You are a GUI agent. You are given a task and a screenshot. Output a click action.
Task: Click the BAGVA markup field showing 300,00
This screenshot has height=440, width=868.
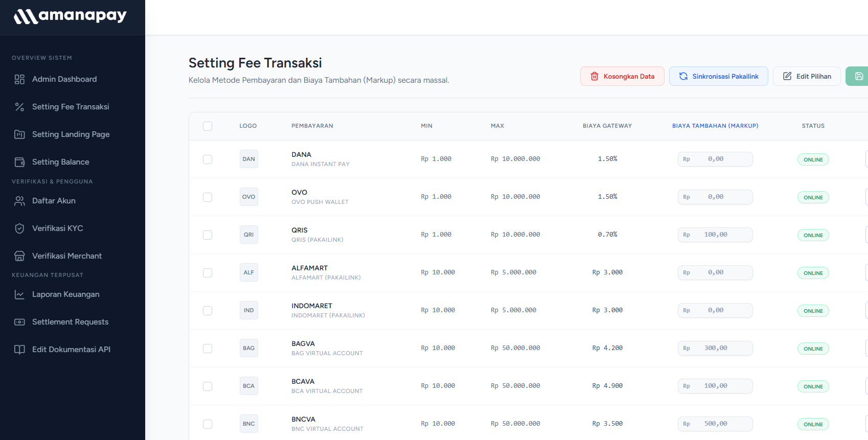tap(715, 348)
